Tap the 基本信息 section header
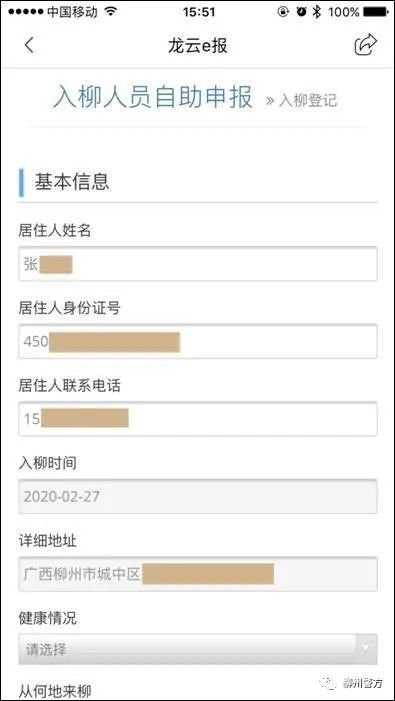Image resolution: width=395 pixels, height=701 pixels. (71, 182)
